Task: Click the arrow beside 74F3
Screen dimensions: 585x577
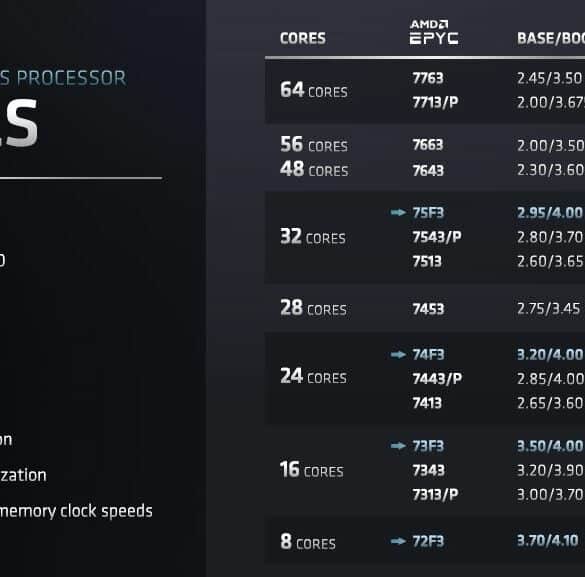Action: point(398,354)
